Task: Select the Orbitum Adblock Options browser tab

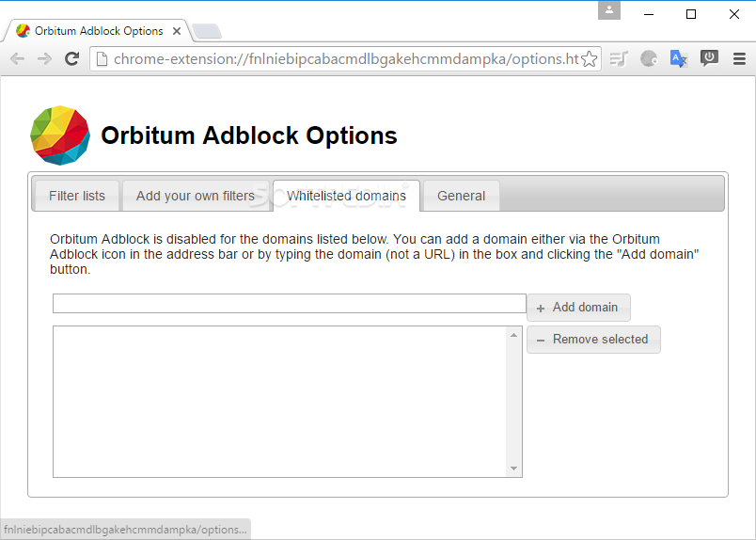Action: coord(99,31)
